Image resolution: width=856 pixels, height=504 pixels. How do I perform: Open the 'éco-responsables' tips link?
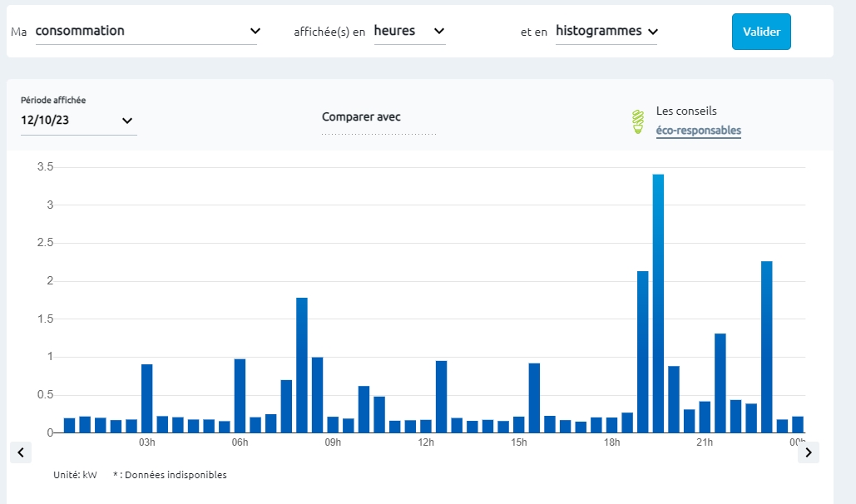click(698, 131)
